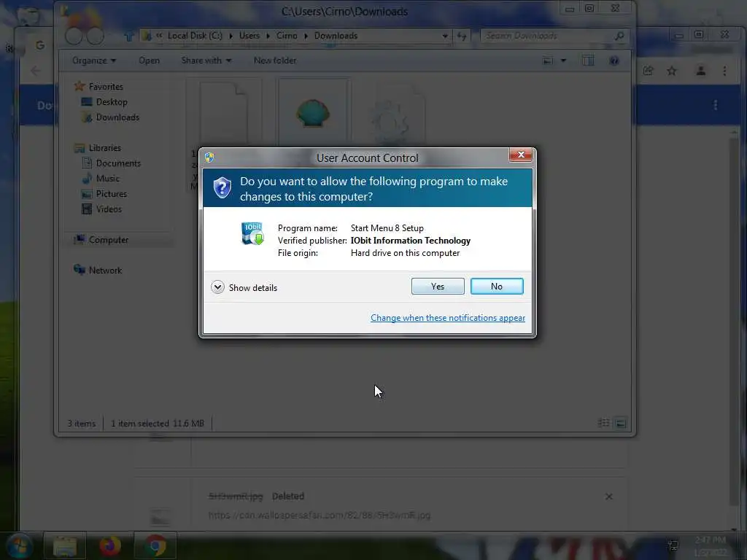Open Firefox from the taskbar
The image size is (747, 560).
[109, 546]
